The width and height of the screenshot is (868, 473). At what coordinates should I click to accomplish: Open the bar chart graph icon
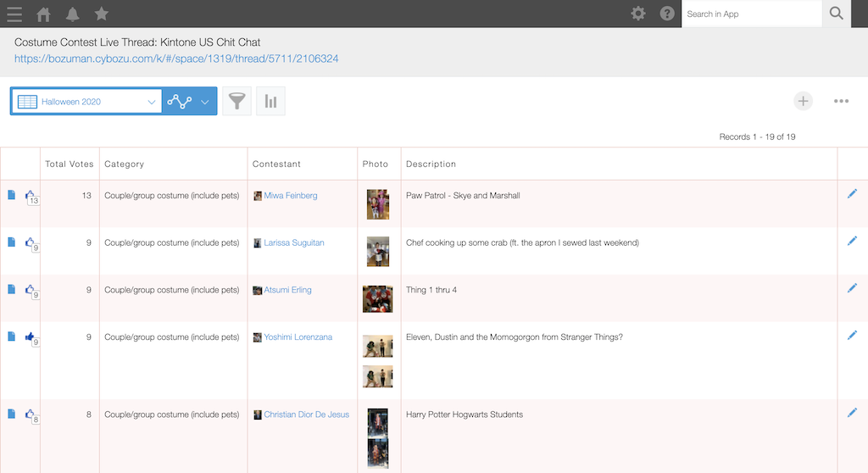point(270,102)
